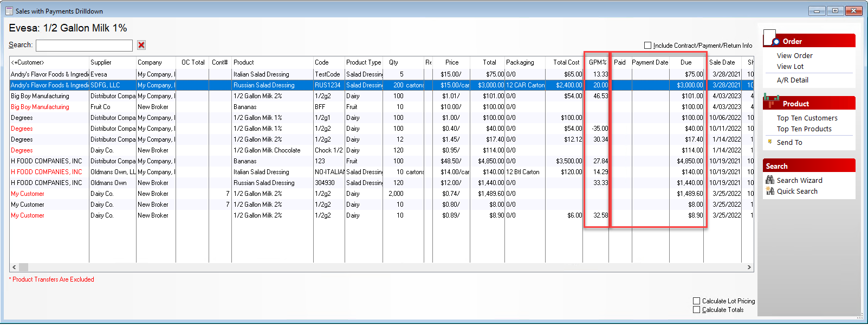
Task: Click the 46.53 GPM% value
Action: (x=600, y=96)
